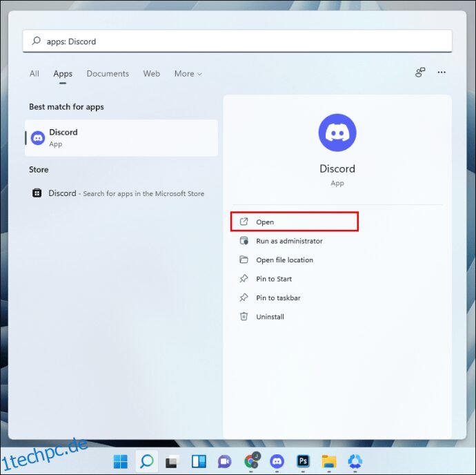The image size is (476, 475).
Task: Click the taskbar Search icon
Action: (147, 462)
